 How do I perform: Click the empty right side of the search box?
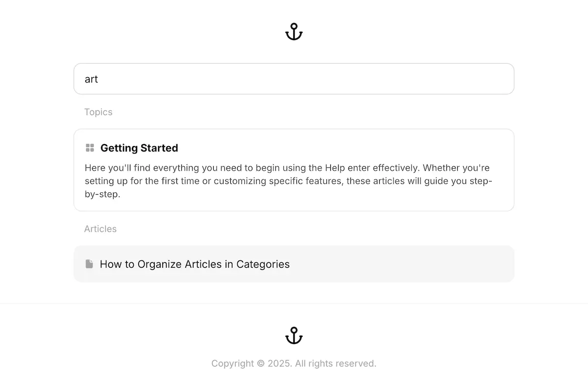pyautogui.click(x=441, y=79)
